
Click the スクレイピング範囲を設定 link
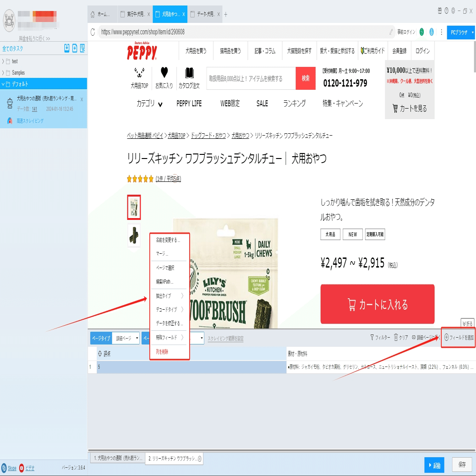click(x=225, y=339)
